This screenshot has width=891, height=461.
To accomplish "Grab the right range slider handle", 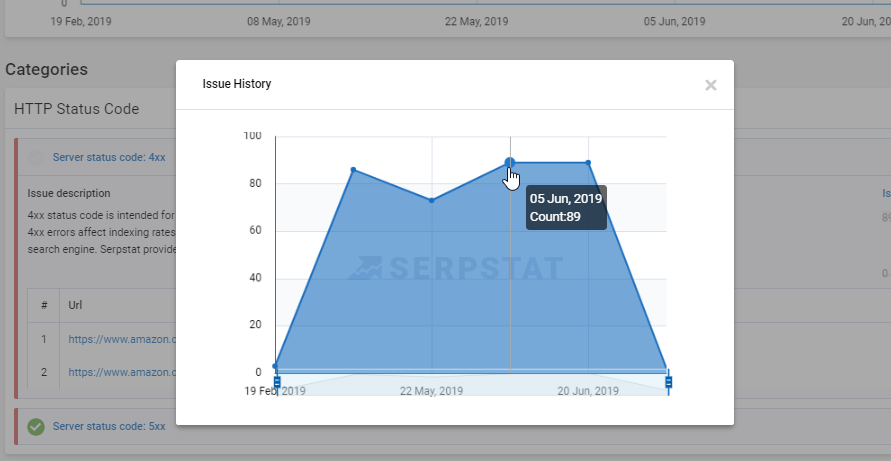I will tap(668, 382).
